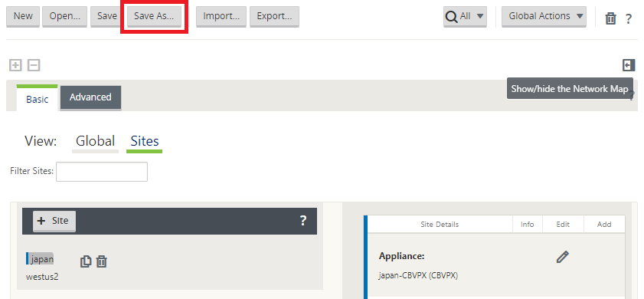This screenshot has width=644, height=299.
Task: Select the westus2 site in list
Action: click(42, 277)
